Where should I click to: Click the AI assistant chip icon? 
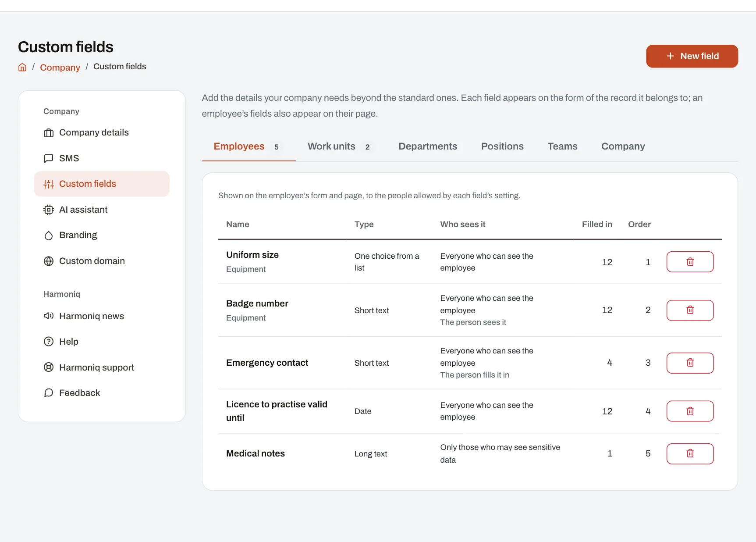tap(49, 210)
